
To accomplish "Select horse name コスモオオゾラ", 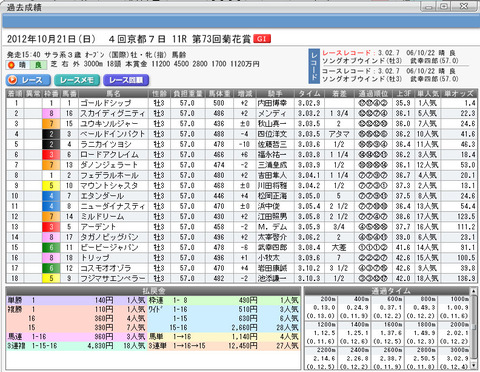I will [x=106, y=269].
